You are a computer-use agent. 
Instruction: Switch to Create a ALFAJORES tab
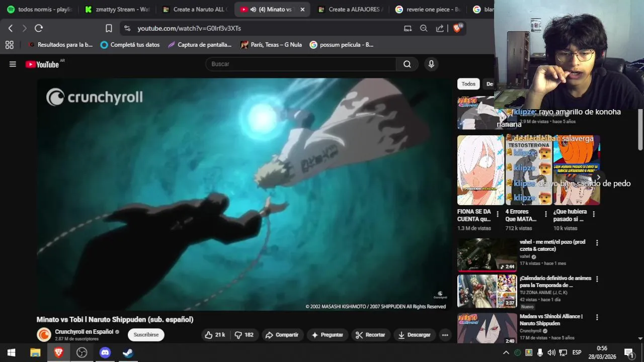pyautogui.click(x=351, y=10)
